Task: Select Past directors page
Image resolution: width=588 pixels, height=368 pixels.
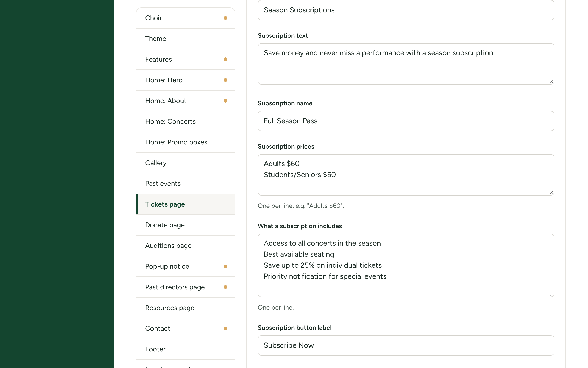Action: [185, 287]
